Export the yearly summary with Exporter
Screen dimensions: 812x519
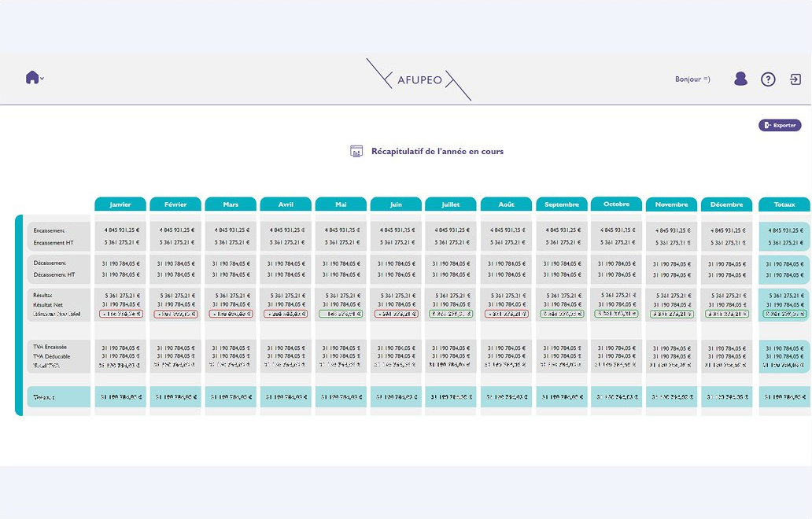(x=780, y=125)
